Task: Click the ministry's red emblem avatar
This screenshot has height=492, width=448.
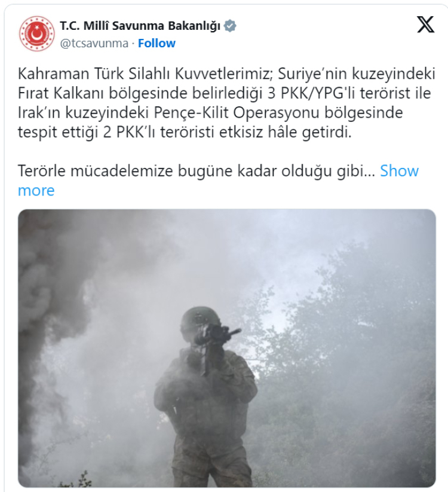Action: coord(36,33)
